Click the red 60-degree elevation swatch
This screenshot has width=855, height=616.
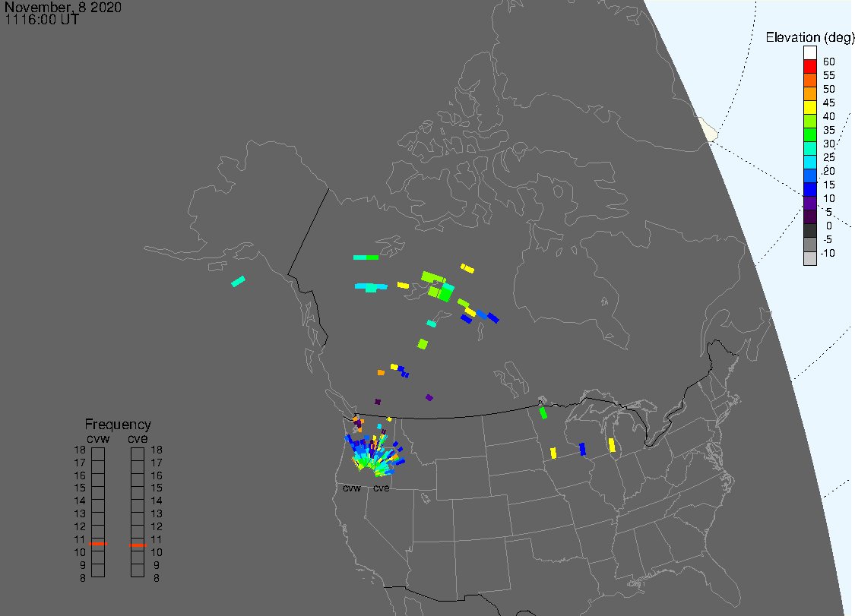tap(809, 67)
